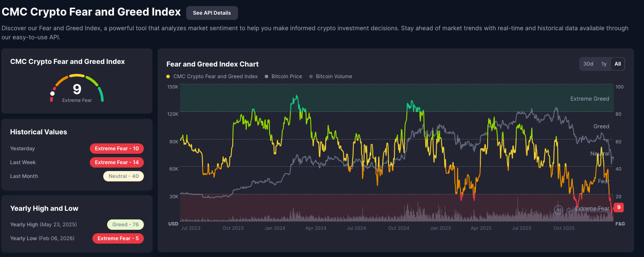This screenshot has height=257, width=644.
Task: Click the CoinMarketCap watermark logo in chart
Action: pos(558,209)
